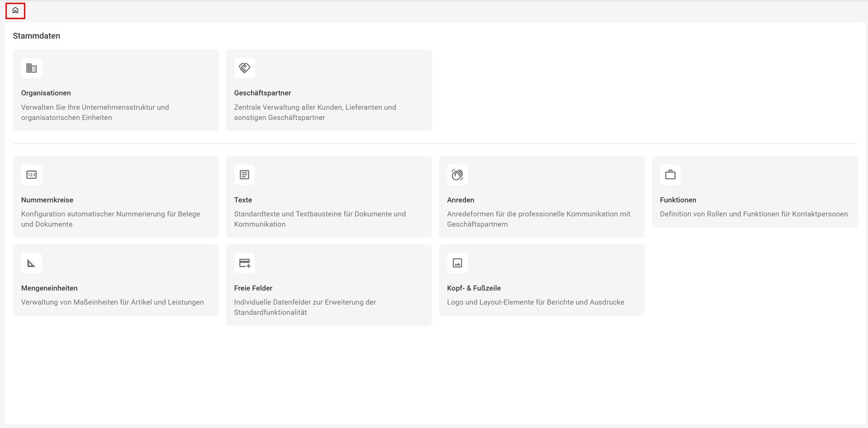Click the Geschäftspartner handshake icon
This screenshot has width=868, height=428.
coord(244,68)
